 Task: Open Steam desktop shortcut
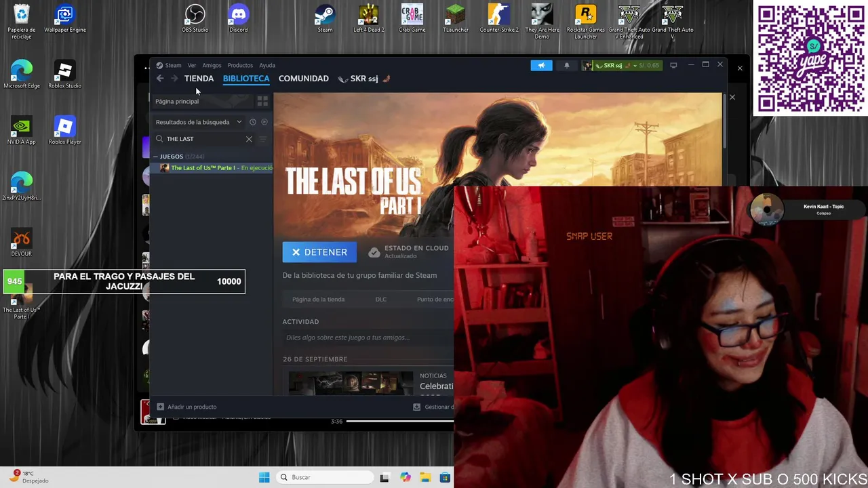(x=325, y=19)
